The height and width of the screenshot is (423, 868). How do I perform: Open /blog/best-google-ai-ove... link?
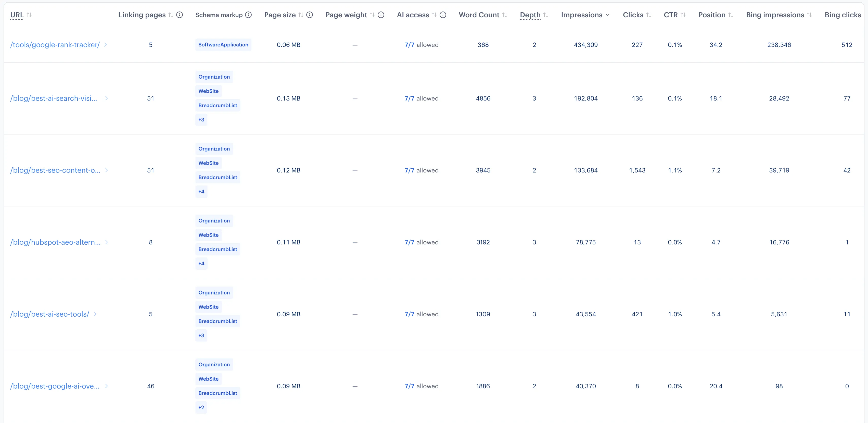(55, 386)
